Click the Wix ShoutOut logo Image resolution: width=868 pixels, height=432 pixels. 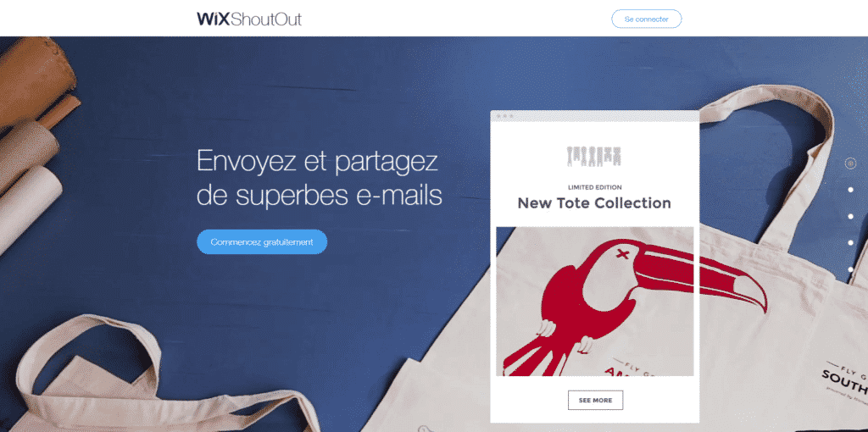tap(249, 19)
